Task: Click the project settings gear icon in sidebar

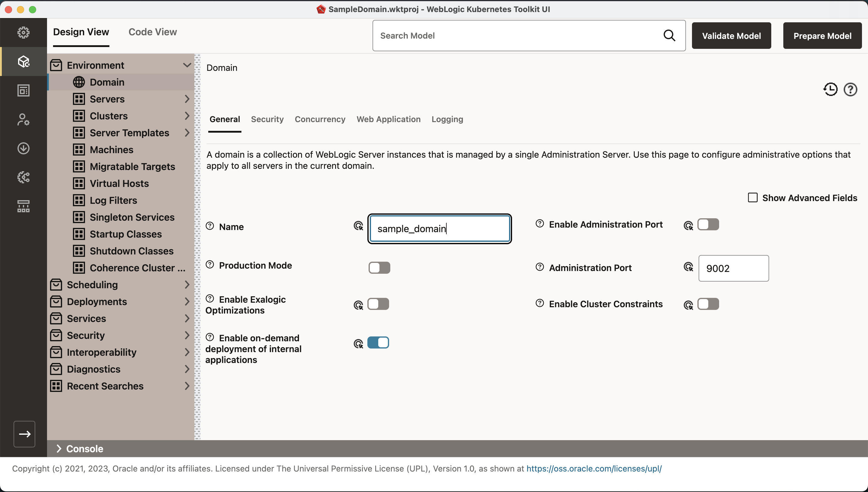Action: click(x=23, y=33)
